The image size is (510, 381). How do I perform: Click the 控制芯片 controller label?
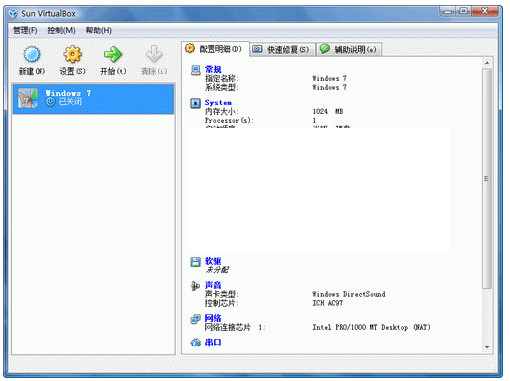coord(222,303)
